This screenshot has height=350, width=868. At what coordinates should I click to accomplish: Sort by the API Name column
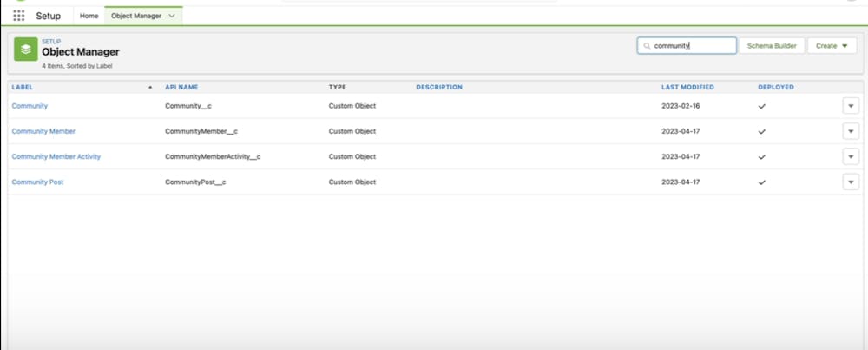point(181,88)
